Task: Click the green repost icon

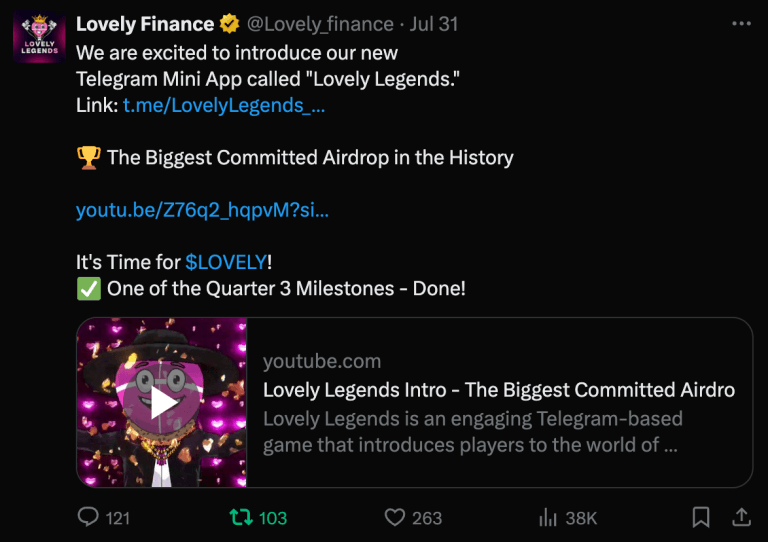Action: [x=241, y=517]
